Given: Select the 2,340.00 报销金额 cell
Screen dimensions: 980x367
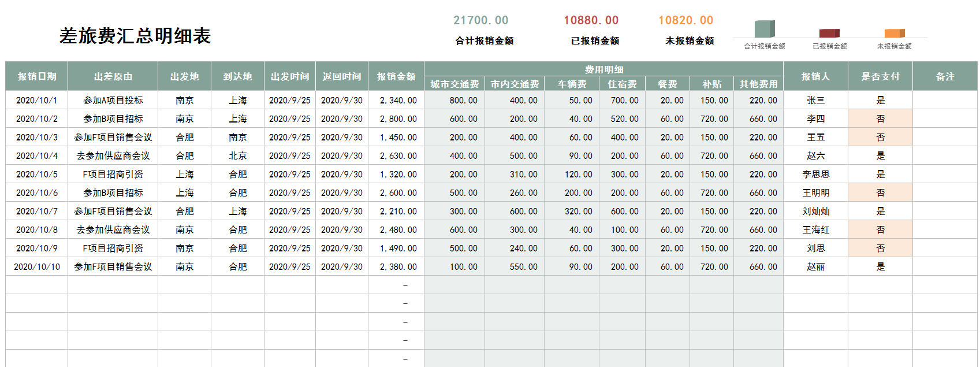Looking at the screenshot, I should coord(397,100).
